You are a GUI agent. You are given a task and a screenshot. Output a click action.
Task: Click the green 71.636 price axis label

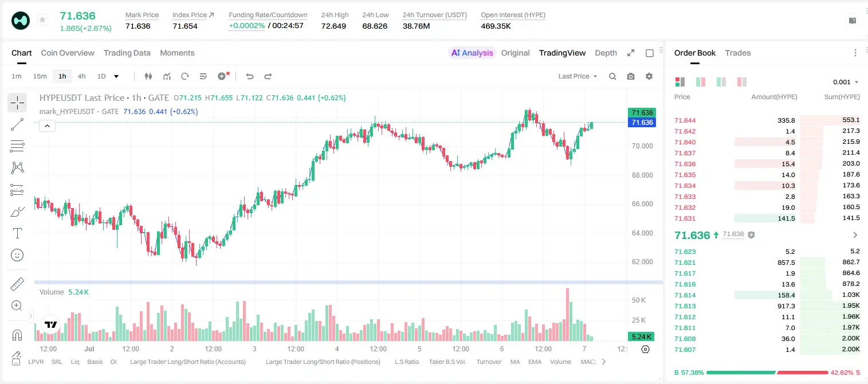[x=642, y=112]
